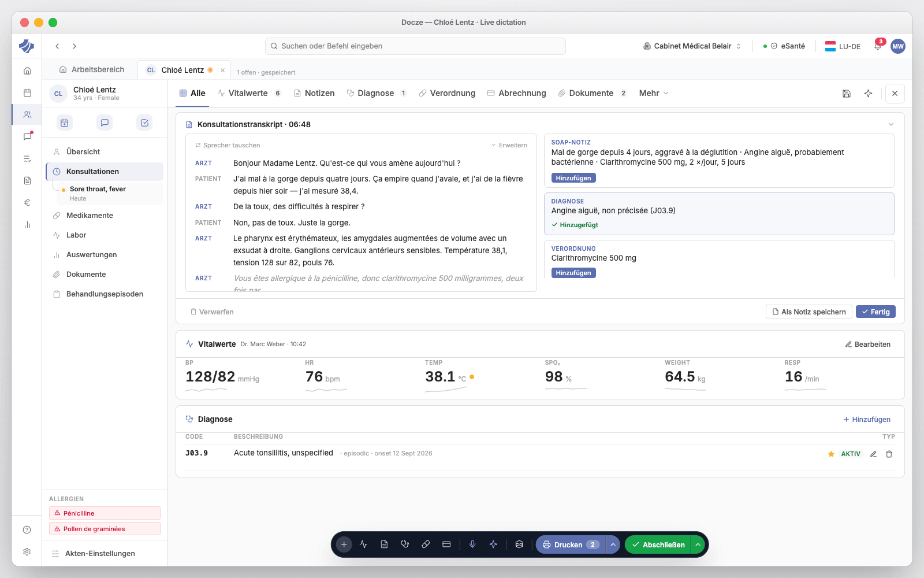Open the Arbeitsbereich tab

pos(92,69)
